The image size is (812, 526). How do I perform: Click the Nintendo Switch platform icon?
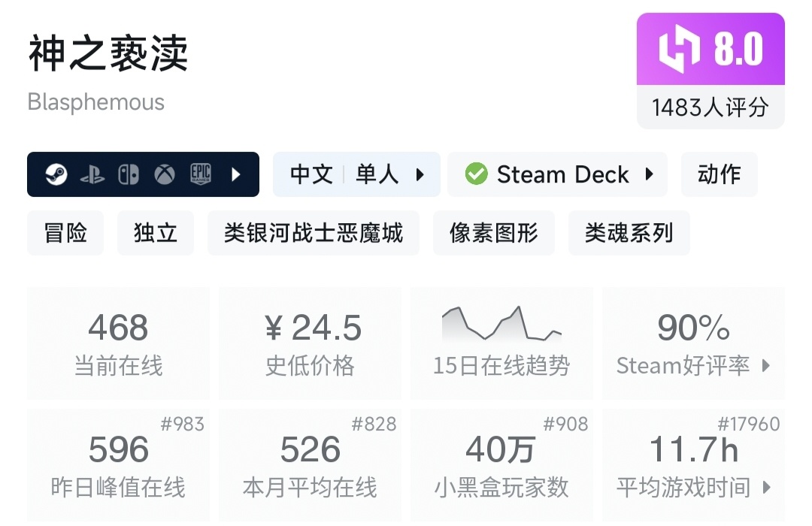(x=128, y=175)
